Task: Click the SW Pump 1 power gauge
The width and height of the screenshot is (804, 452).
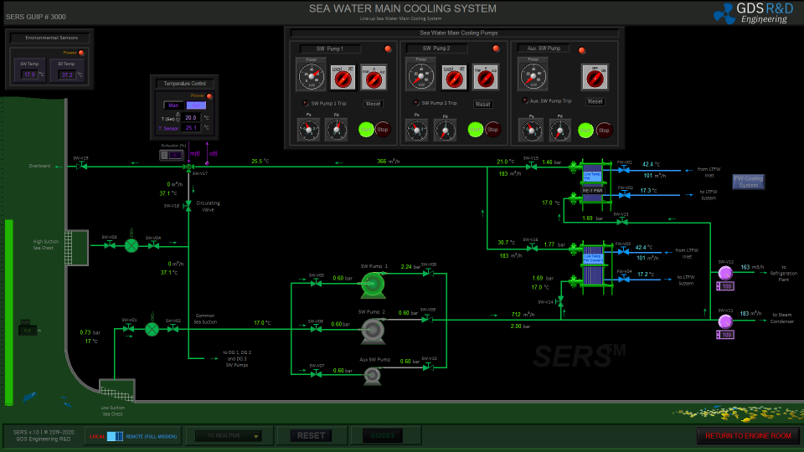Action: [x=311, y=75]
